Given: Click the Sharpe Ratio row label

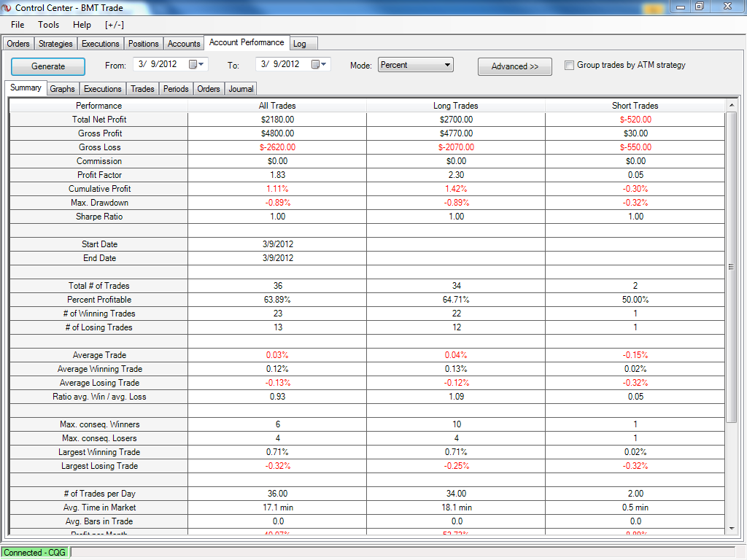Looking at the screenshot, I should [x=99, y=216].
